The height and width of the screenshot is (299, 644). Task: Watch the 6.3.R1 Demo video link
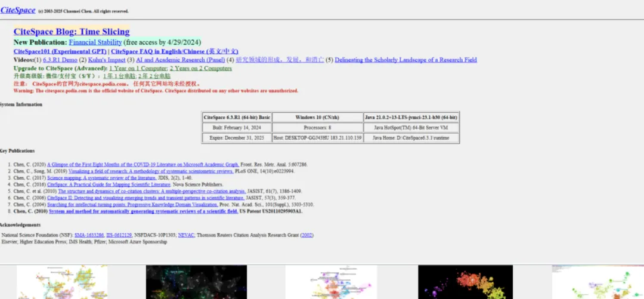click(60, 60)
